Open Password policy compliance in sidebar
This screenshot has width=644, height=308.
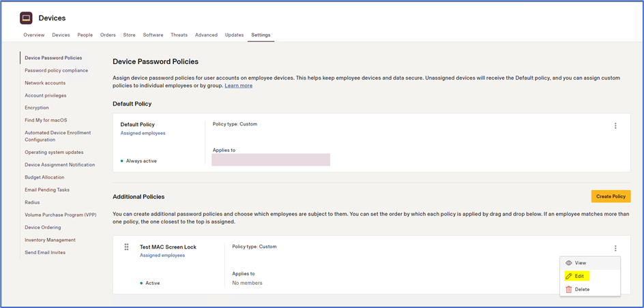(56, 71)
